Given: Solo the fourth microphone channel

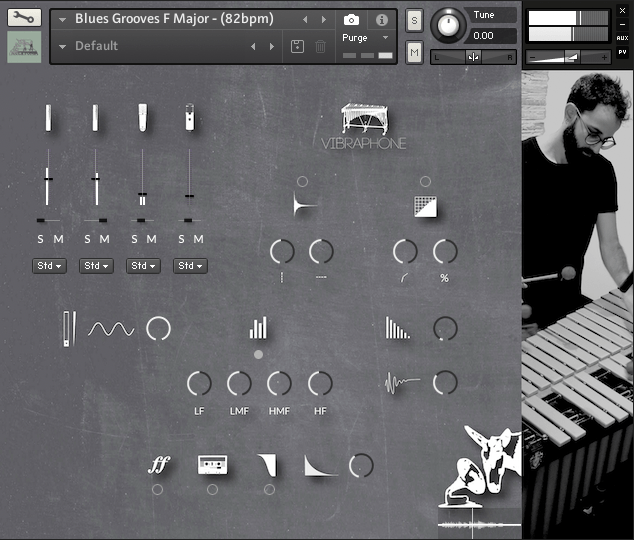Looking at the screenshot, I should coord(182,239).
